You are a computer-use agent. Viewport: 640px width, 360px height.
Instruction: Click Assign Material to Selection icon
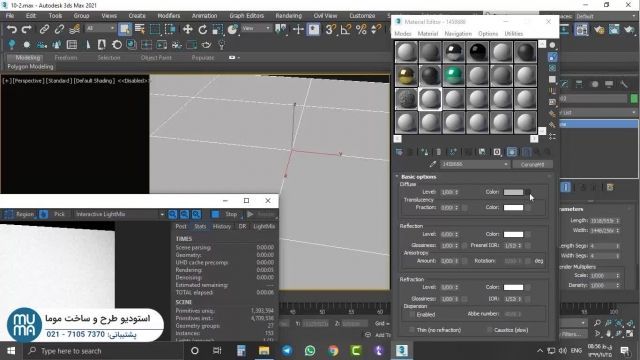coord(424,152)
